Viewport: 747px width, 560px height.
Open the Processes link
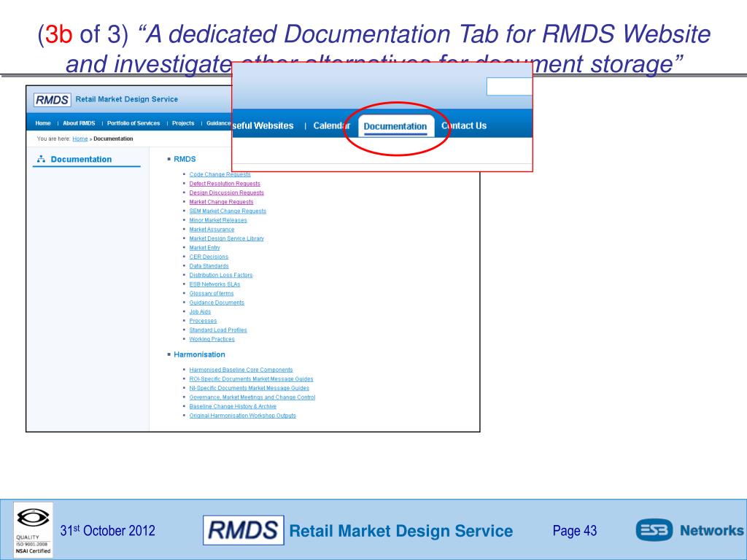click(203, 321)
